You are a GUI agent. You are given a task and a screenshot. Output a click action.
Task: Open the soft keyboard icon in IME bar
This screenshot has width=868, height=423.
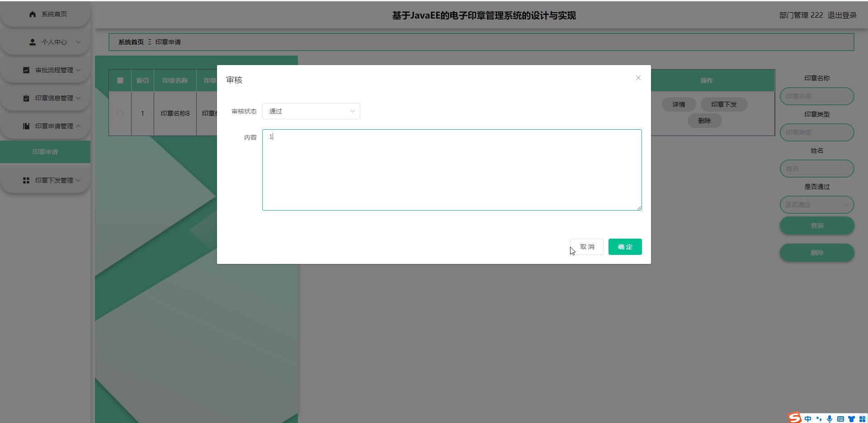tap(840, 419)
